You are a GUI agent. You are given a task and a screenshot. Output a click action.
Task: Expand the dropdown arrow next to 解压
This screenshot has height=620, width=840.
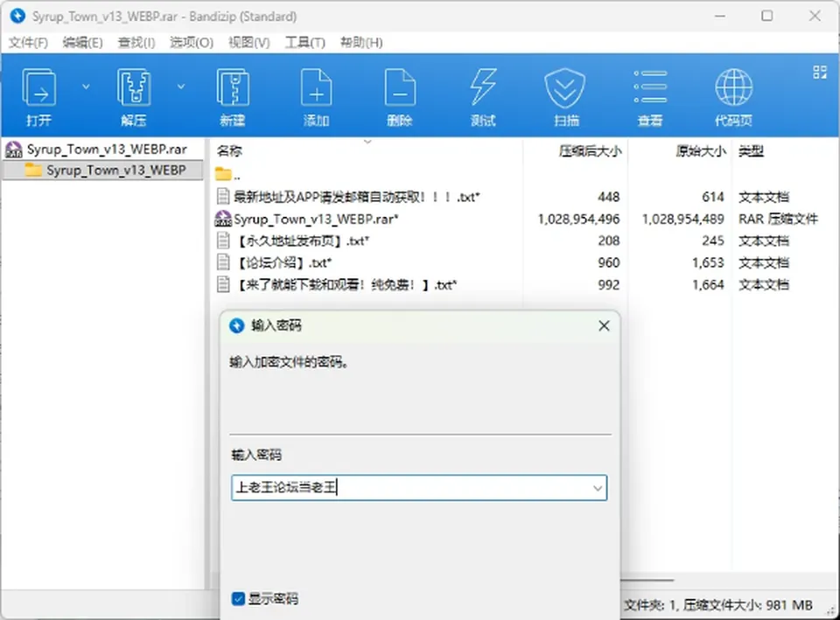[181, 87]
